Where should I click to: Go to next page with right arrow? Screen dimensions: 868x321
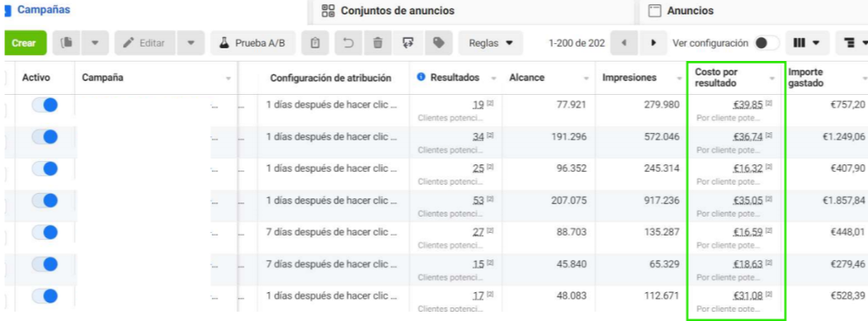tap(654, 42)
